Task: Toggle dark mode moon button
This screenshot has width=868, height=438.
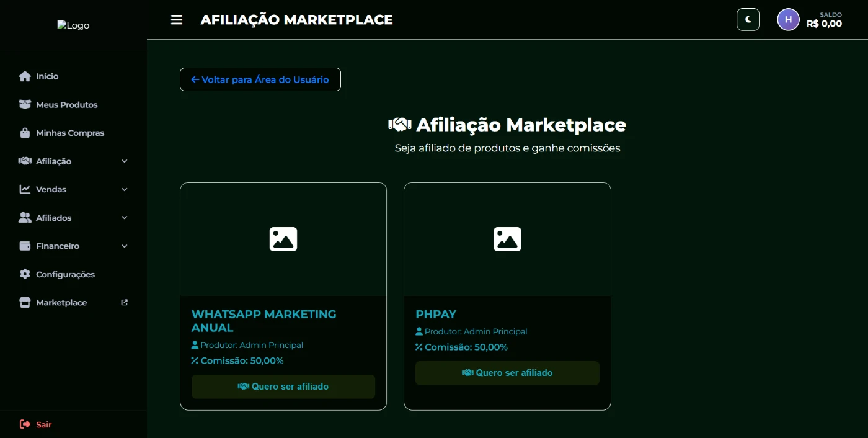Action: [x=748, y=20]
